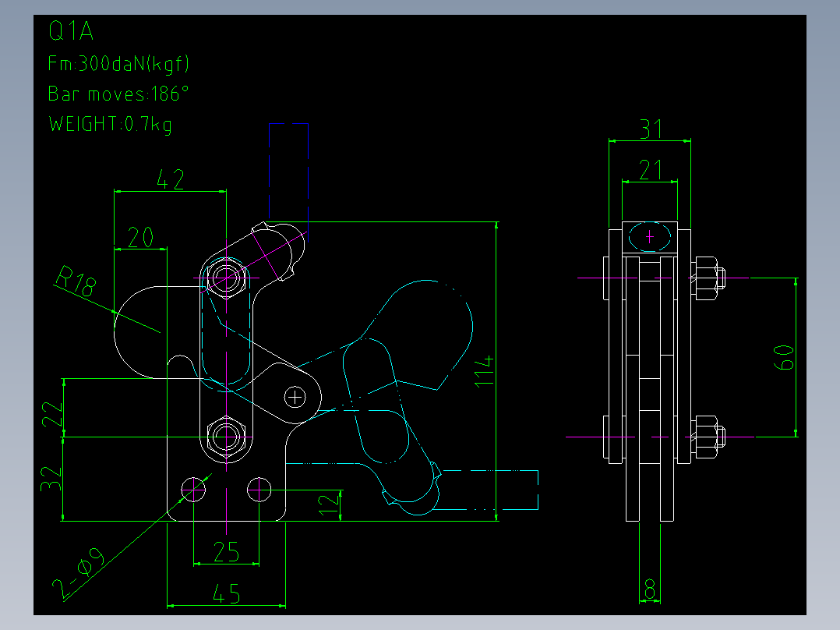Click the pivot pin circle with cross

point(295,398)
